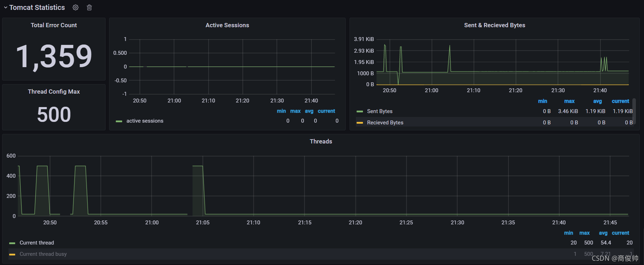The image size is (644, 265).
Task: Toggle the Sent Bytes legend series
Action: [380, 111]
